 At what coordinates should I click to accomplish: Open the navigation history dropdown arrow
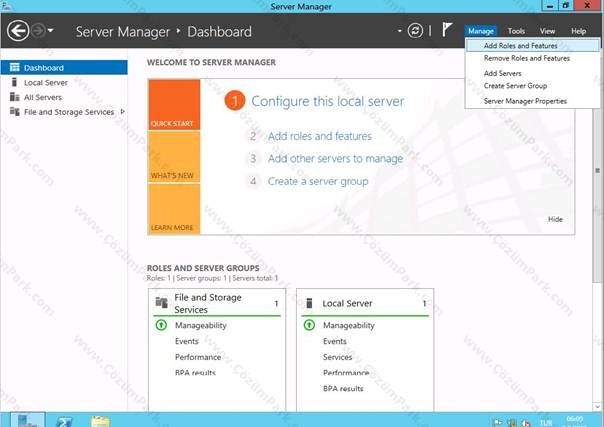point(50,30)
